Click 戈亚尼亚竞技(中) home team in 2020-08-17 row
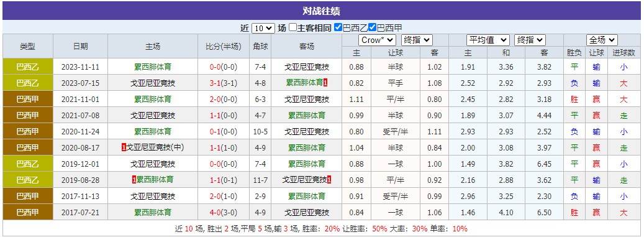 [x=155, y=147]
